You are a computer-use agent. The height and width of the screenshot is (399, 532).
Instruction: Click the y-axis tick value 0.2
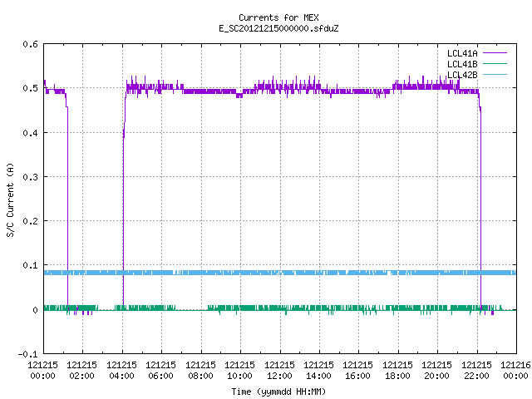[30, 221]
